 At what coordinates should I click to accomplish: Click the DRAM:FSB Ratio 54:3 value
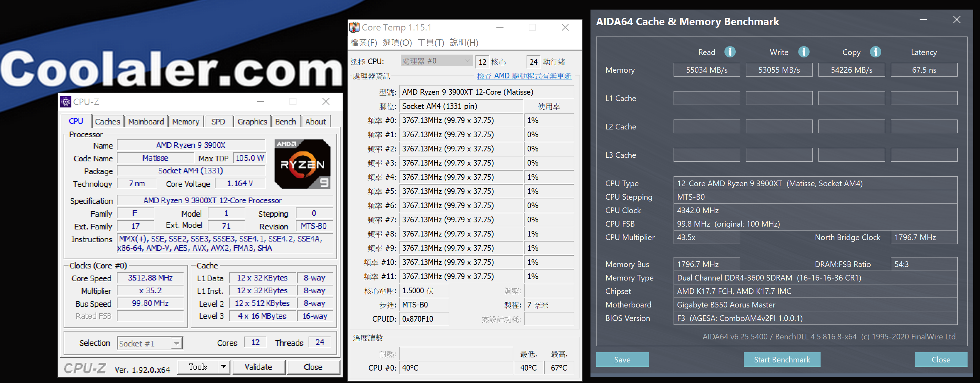924,265
